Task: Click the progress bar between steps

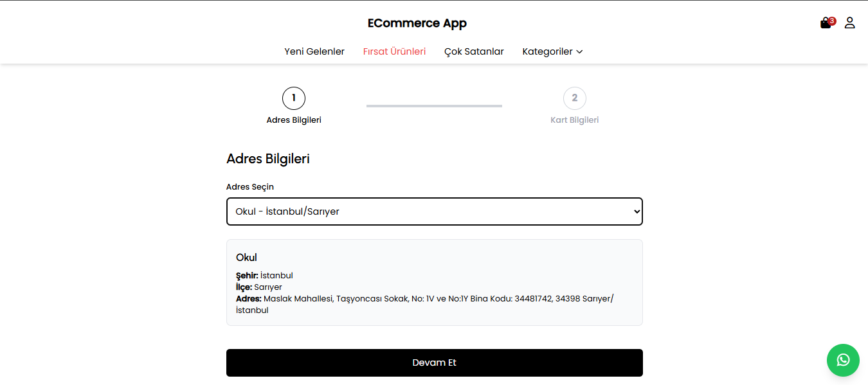Action: point(434,106)
